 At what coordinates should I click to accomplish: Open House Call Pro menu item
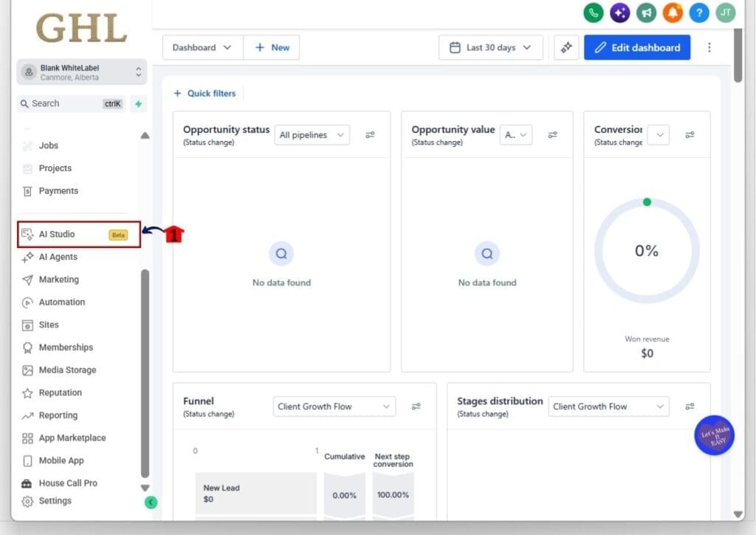tap(67, 483)
